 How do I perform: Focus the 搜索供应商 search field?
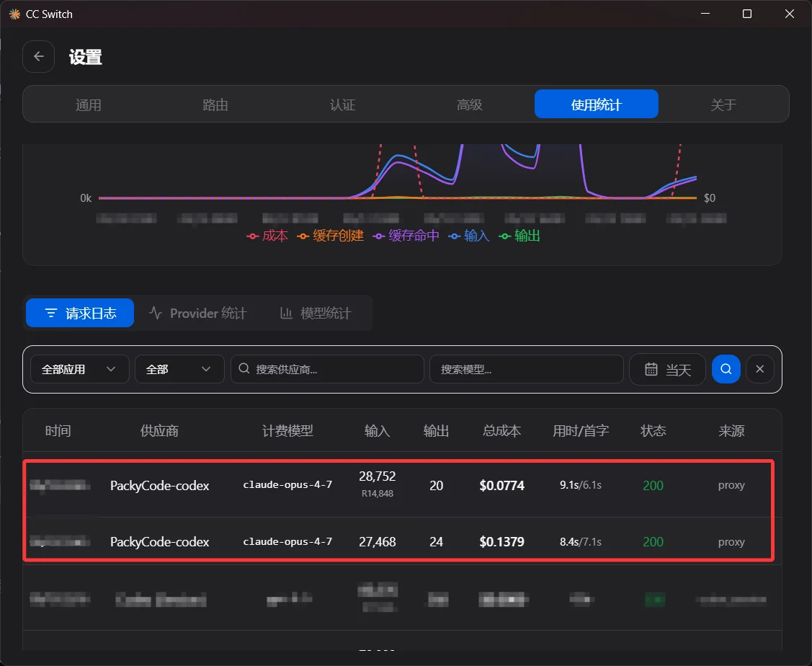pos(327,369)
